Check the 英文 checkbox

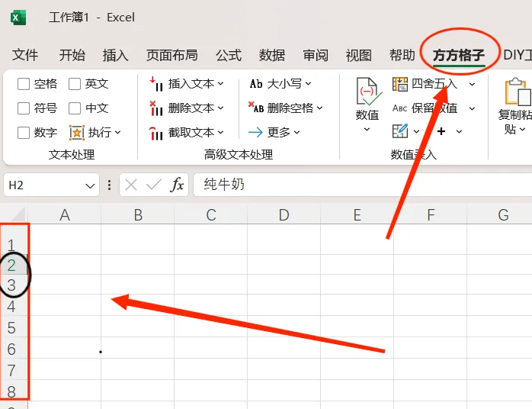(75, 84)
